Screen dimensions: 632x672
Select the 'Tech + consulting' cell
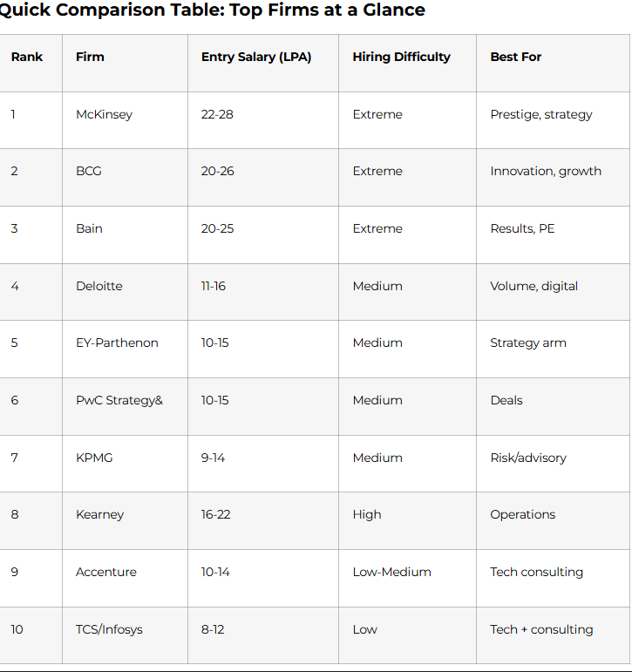(x=541, y=629)
